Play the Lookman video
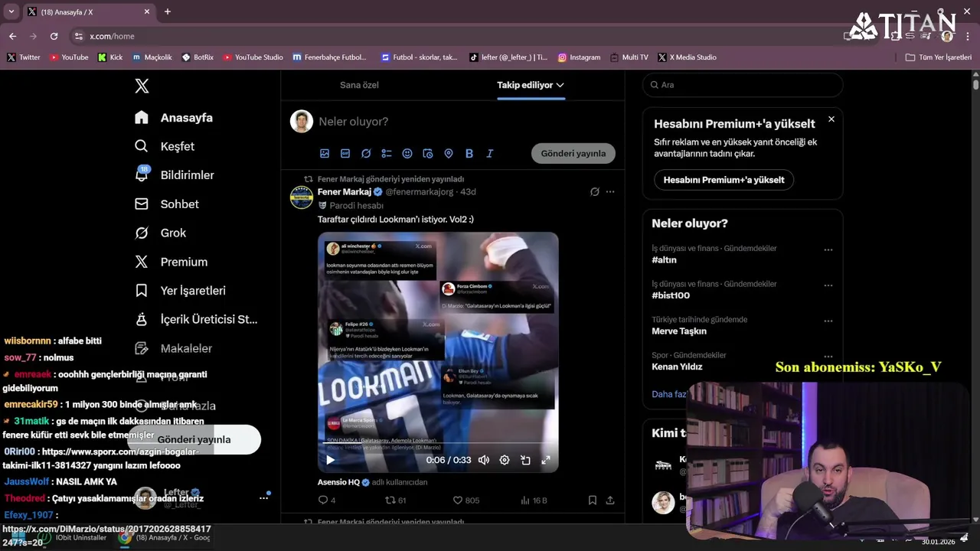Viewport: 980px width, 551px height. click(330, 460)
